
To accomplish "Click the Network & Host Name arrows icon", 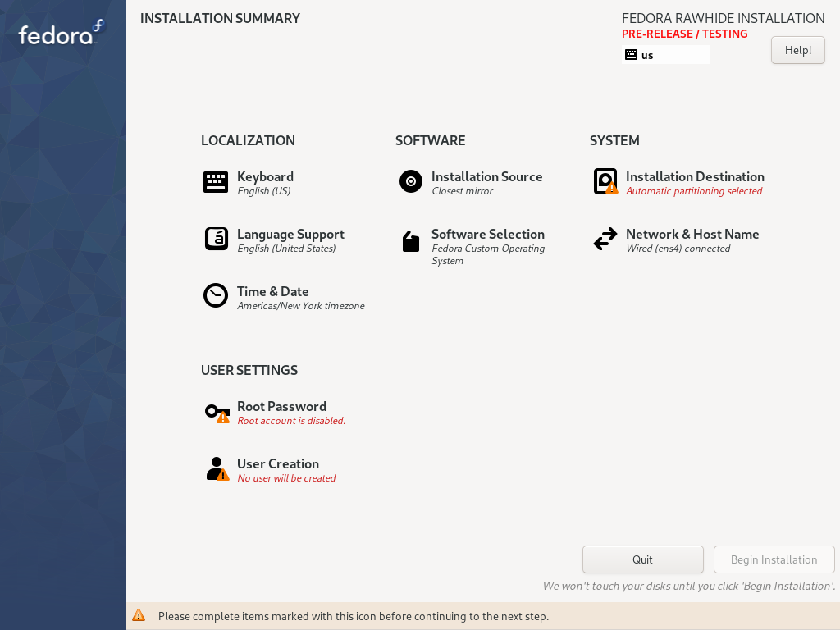I will pyautogui.click(x=605, y=239).
